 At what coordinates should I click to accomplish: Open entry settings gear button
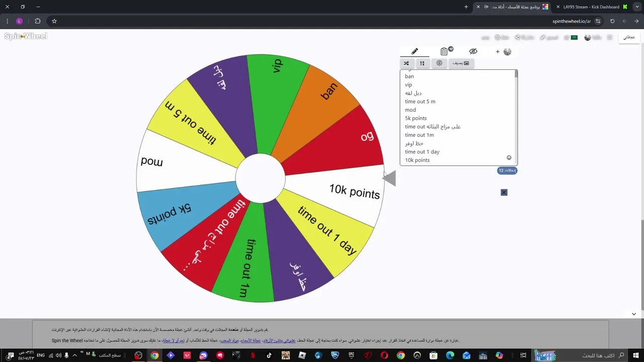[x=439, y=63]
